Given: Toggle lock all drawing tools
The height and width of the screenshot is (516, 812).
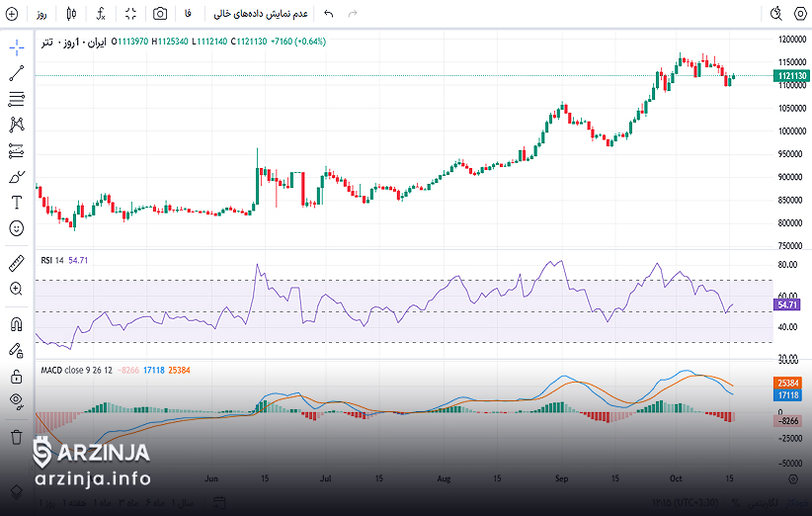Looking at the screenshot, I should coord(17,376).
